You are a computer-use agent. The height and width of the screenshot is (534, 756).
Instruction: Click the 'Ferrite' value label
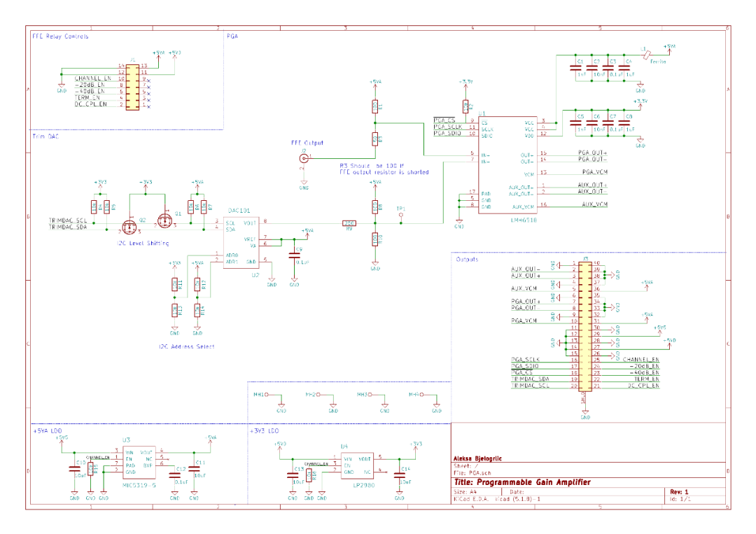(x=658, y=62)
